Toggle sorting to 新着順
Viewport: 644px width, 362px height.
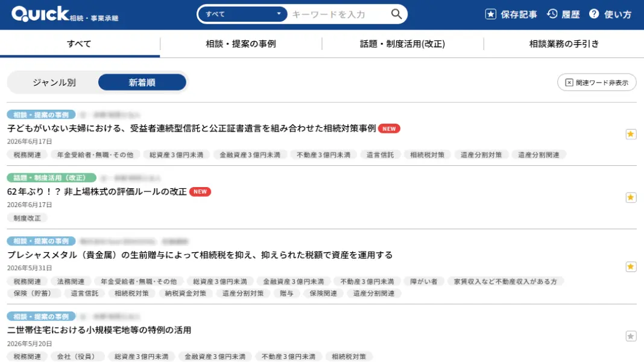(x=142, y=83)
